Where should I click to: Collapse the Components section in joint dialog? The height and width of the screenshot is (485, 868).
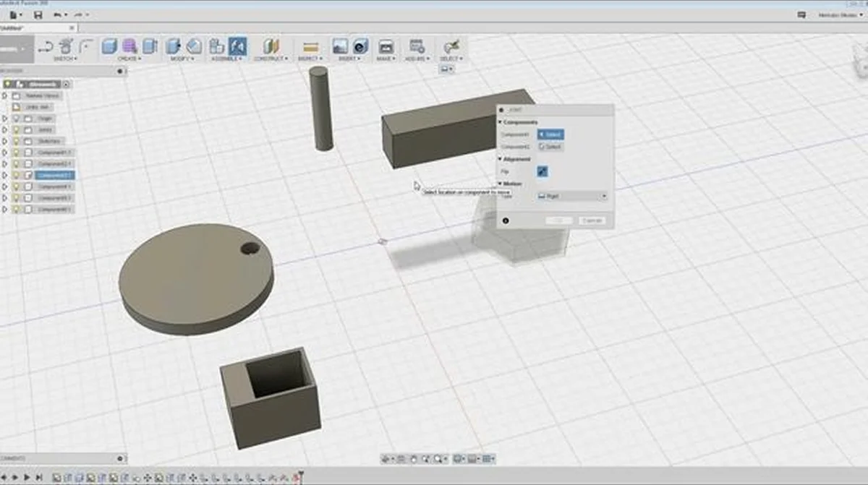pyautogui.click(x=500, y=121)
